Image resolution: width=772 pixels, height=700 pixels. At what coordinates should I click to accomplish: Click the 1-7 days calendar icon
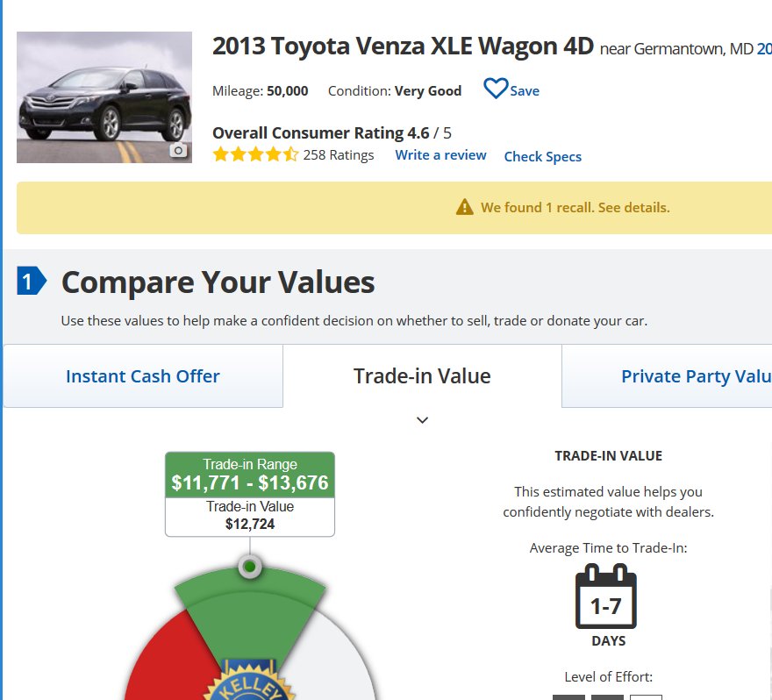[x=605, y=596]
